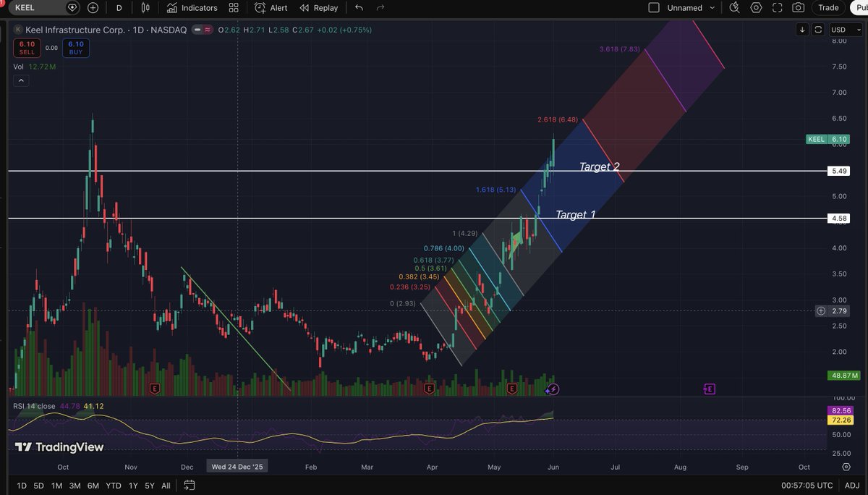This screenshot has width=868, height=495.
Task: Toggle the ADJ adjusted-data setting
Action: tap(852, 486)
